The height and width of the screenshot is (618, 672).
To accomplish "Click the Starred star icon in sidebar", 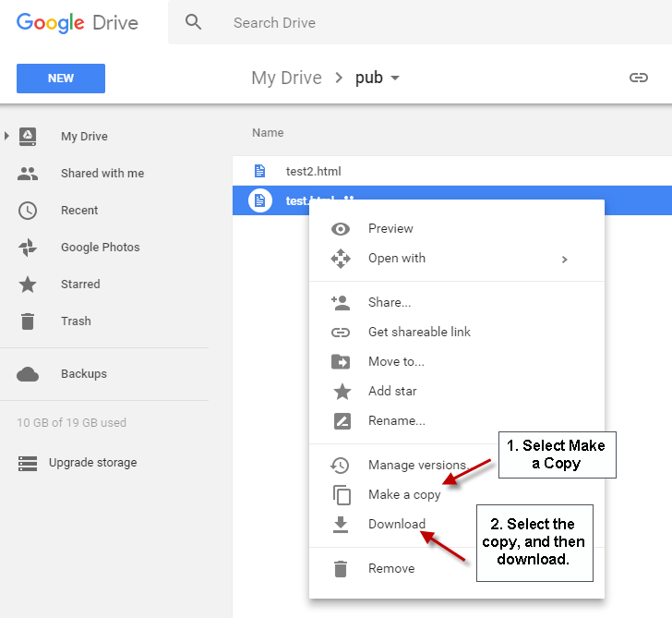I will [28, 285].
